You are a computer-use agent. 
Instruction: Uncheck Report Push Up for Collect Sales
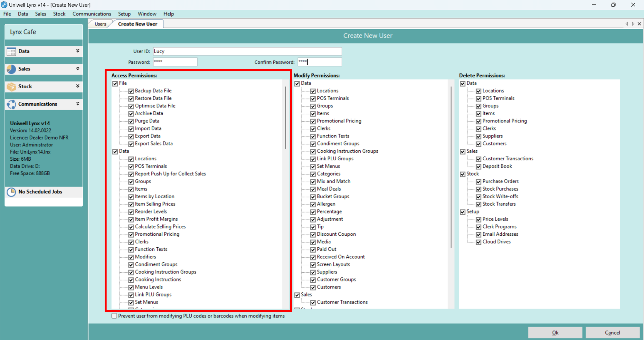(x=131, y=174)
